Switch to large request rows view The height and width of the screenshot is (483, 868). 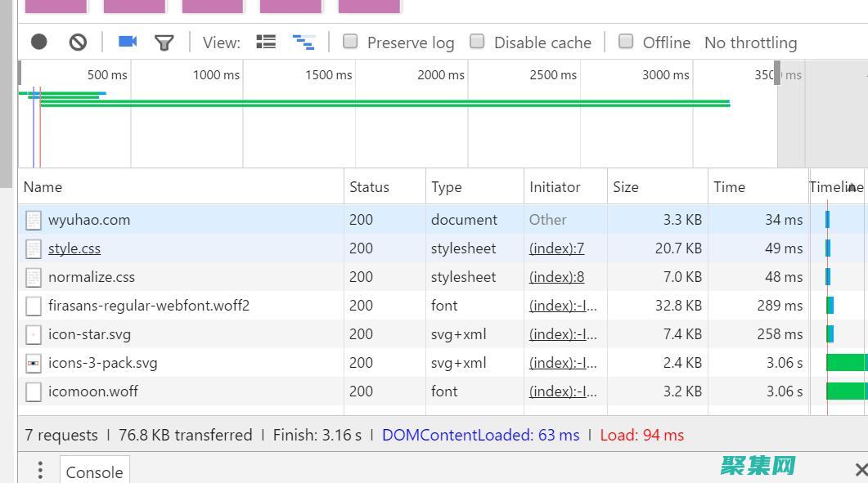[266, 42]
